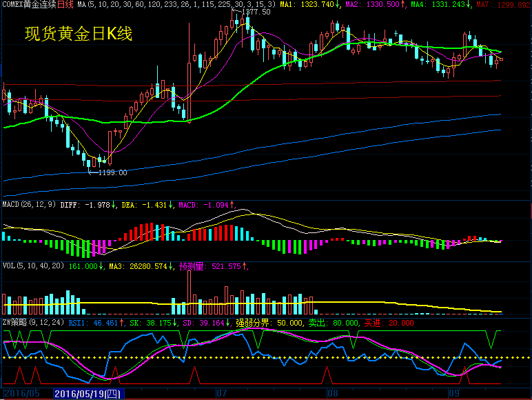Image resolution: width=532 pixels, height=400 pixels.
Task: Select the 2016/05/19(四) date marker
Action: (88, 394)
